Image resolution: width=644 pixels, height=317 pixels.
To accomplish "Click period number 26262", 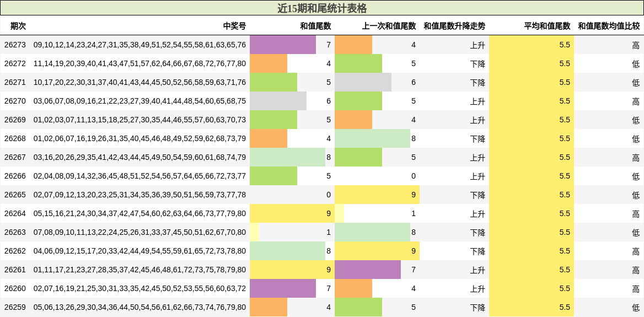I will coord(15,251).
